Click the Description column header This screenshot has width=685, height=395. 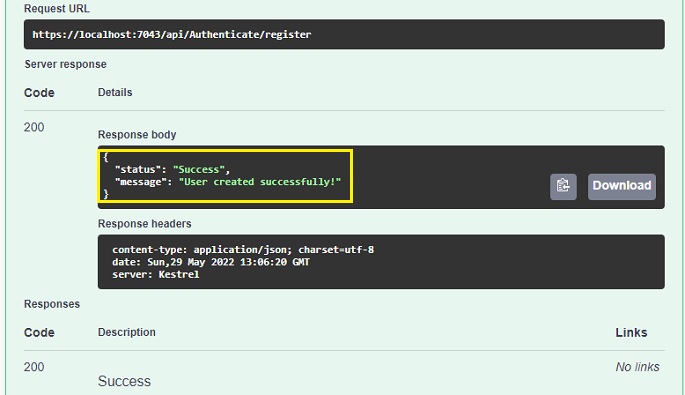127,332
